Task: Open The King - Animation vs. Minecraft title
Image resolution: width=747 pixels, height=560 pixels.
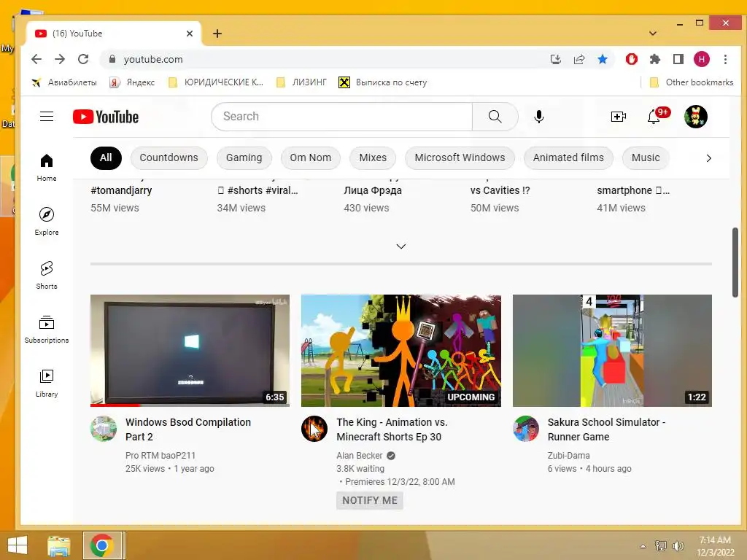Action: coord(392,429)
